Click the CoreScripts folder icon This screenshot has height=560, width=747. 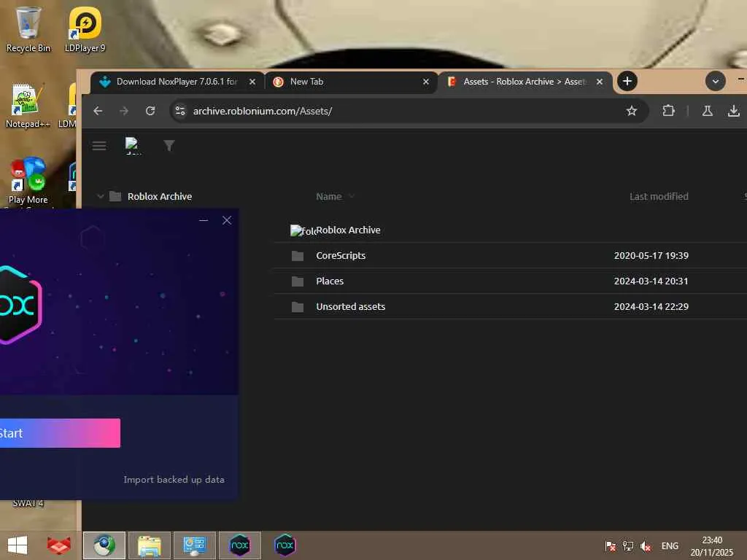(x=298, y=256)
